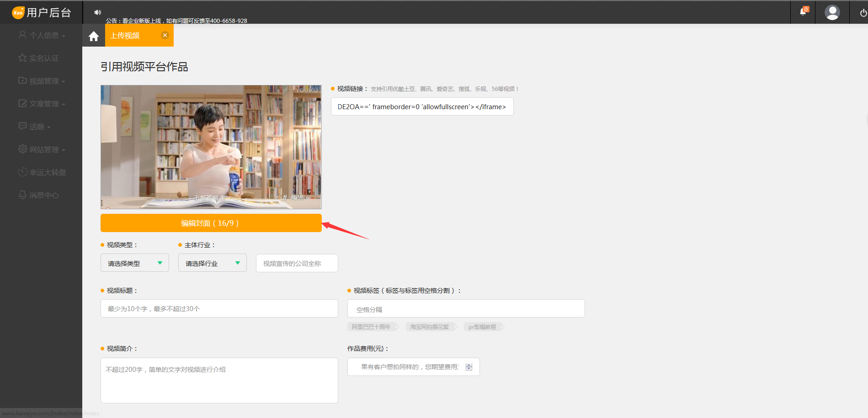Viewport: 868px width, 418px height.
Task: Close the 上传视频 tab
Action: [165, 35]
